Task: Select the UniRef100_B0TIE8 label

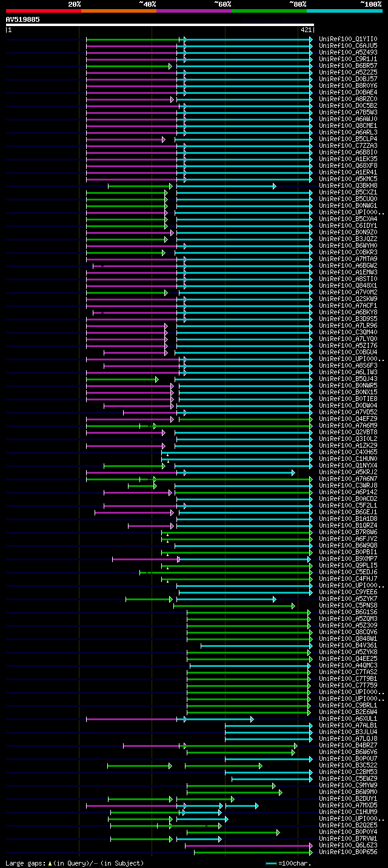Action: point(348,399)
